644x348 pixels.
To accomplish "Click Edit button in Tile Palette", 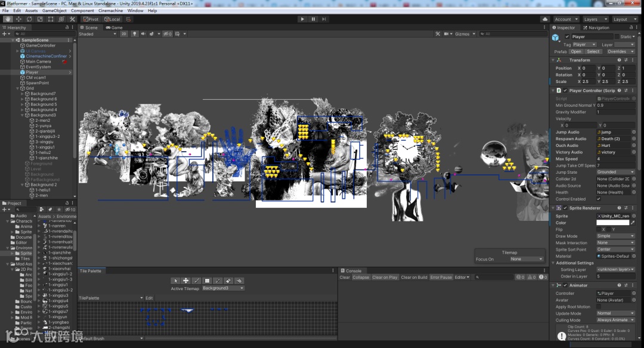I will coord(149,298).
